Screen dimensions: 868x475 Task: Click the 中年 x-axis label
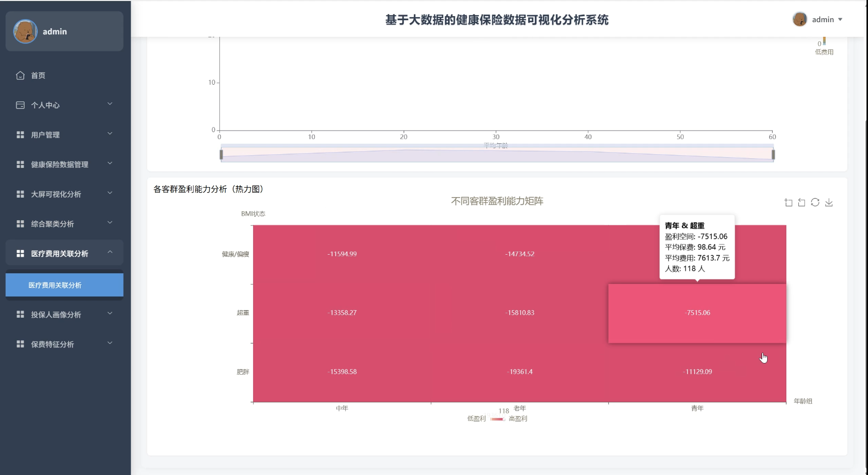(x=342, y=408)
